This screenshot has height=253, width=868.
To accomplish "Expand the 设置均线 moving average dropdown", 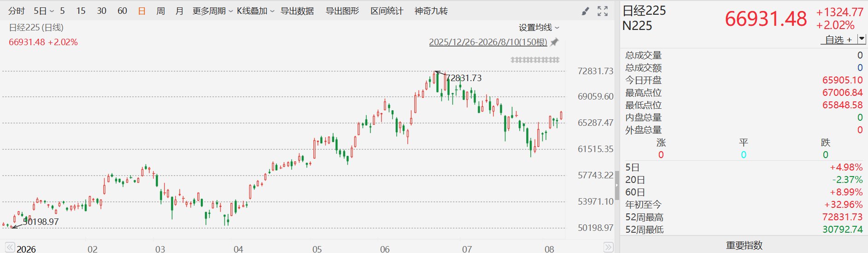I will point(539,28).
